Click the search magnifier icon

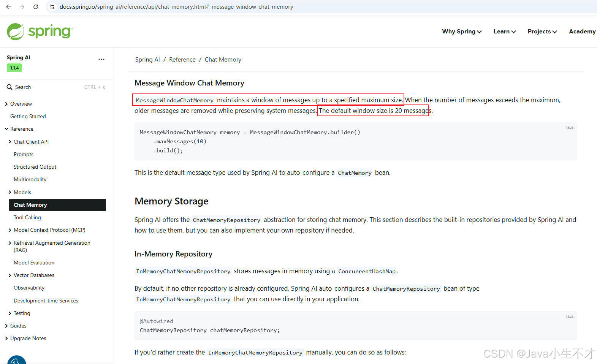click(x=10, y=87)
